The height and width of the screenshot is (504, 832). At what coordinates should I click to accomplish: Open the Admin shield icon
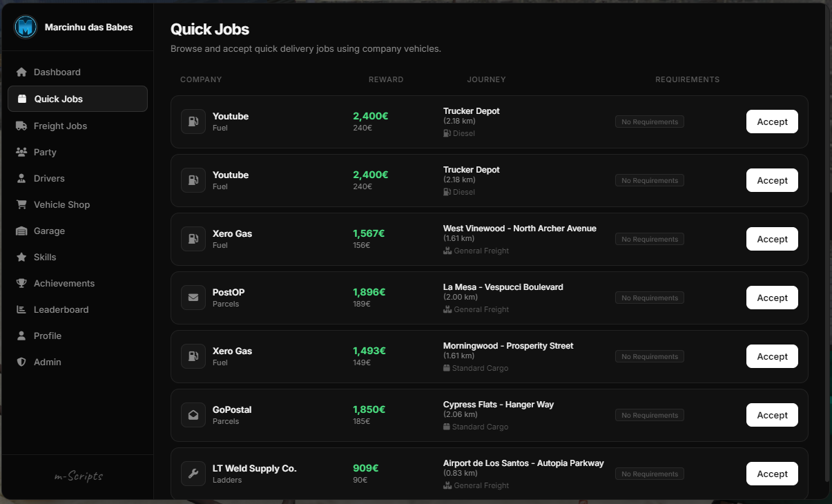point(21,362)
